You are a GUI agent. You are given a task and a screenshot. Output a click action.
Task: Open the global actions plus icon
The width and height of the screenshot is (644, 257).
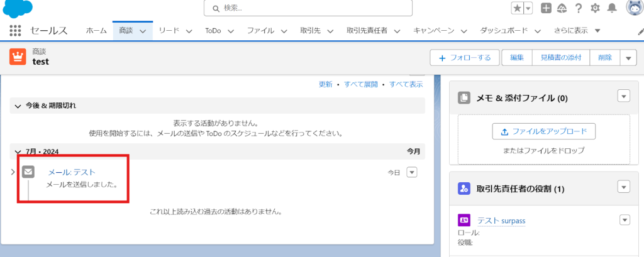pyautogui.click(x=547, y=8)
